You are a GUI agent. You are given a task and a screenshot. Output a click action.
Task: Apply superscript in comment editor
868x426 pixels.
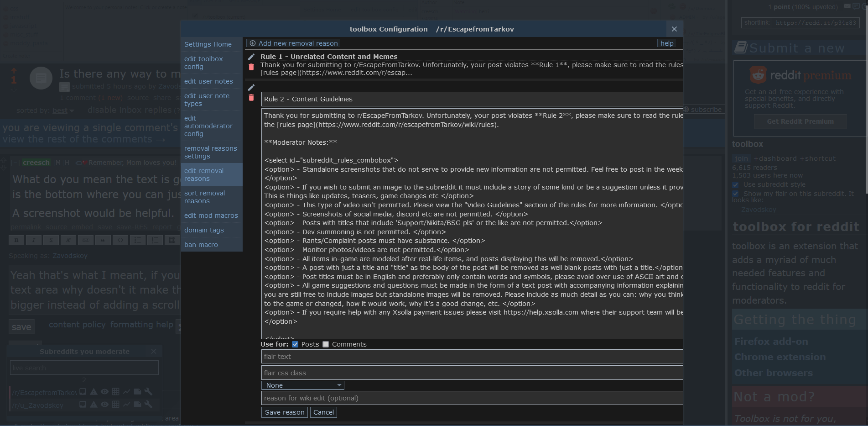pos(68,240)
